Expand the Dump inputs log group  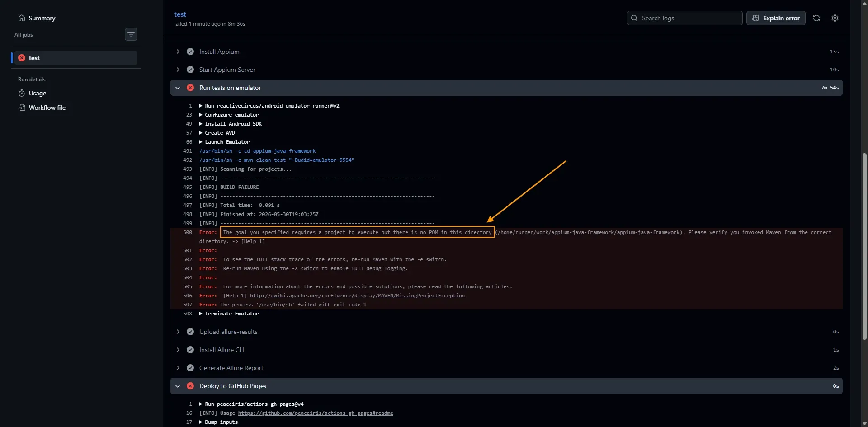click(219, 422)
